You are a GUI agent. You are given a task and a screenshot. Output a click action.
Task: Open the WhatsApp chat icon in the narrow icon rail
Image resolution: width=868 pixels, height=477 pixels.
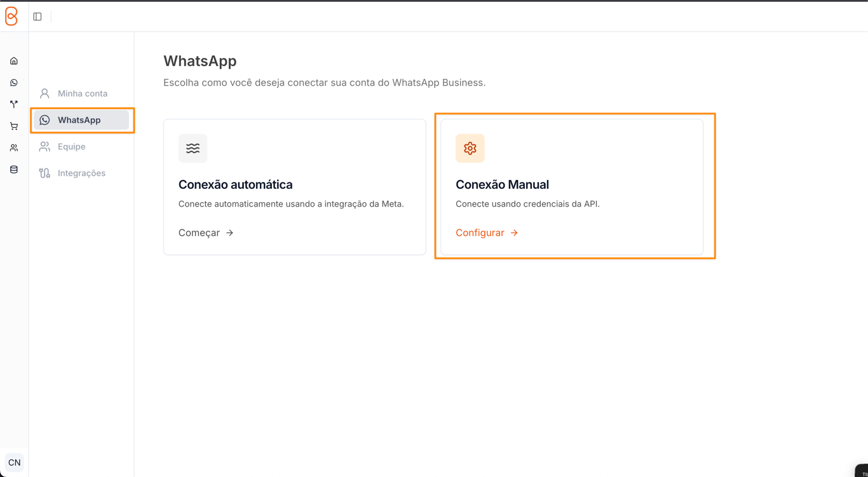pos(14,83)
